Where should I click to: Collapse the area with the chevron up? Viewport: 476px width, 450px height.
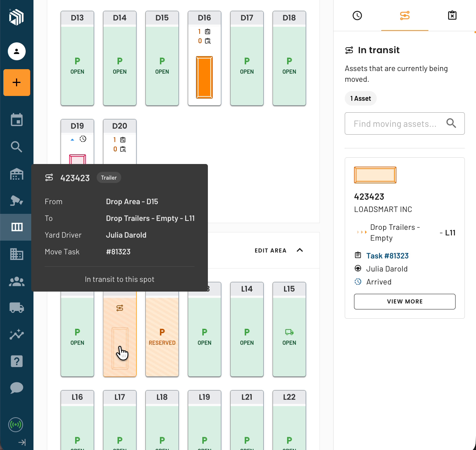point(300,250)
